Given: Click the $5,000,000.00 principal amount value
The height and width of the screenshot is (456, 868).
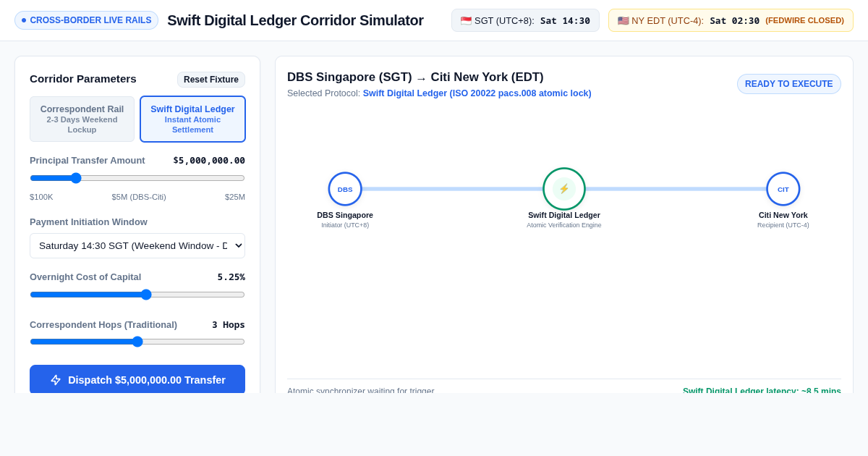Looking at the screenshot, I should click(209, 161).
